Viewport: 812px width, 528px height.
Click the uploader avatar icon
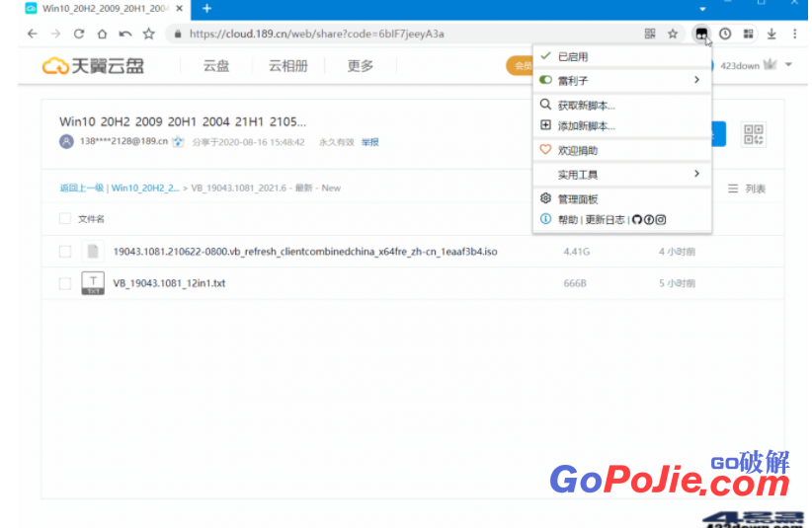pyautogui.click(x=66, y=142)
